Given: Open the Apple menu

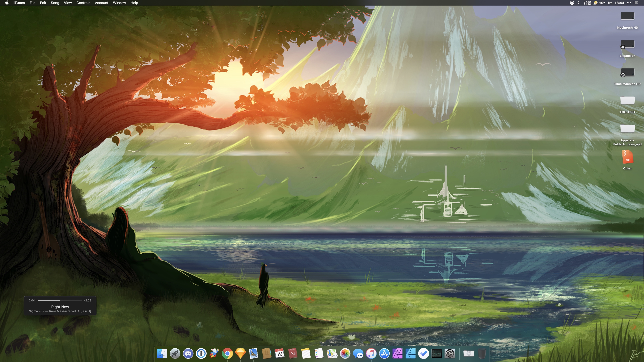Looking at the screenshot, I should point(7,3).
